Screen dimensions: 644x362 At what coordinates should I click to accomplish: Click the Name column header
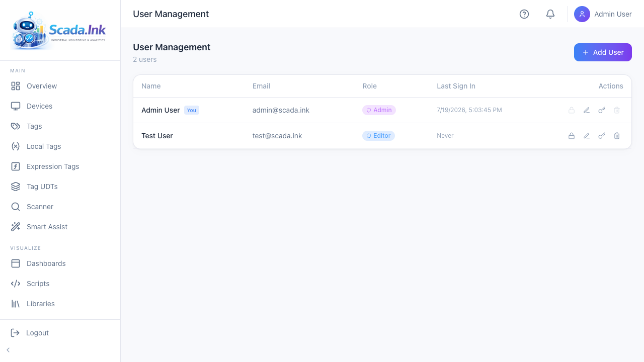pyautogui.click(x=151, y=86)
